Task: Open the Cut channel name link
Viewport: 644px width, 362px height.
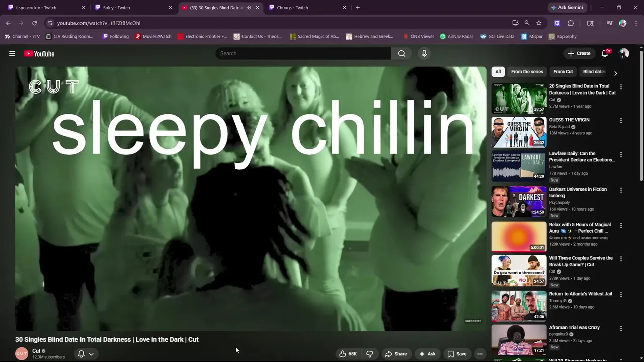Action: 36,351
